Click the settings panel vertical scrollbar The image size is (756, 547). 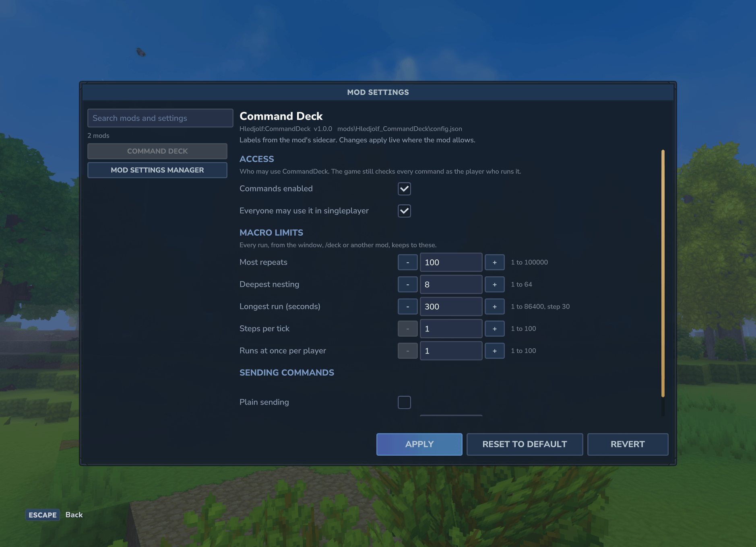pyautogui.click(x=663, y=273)
